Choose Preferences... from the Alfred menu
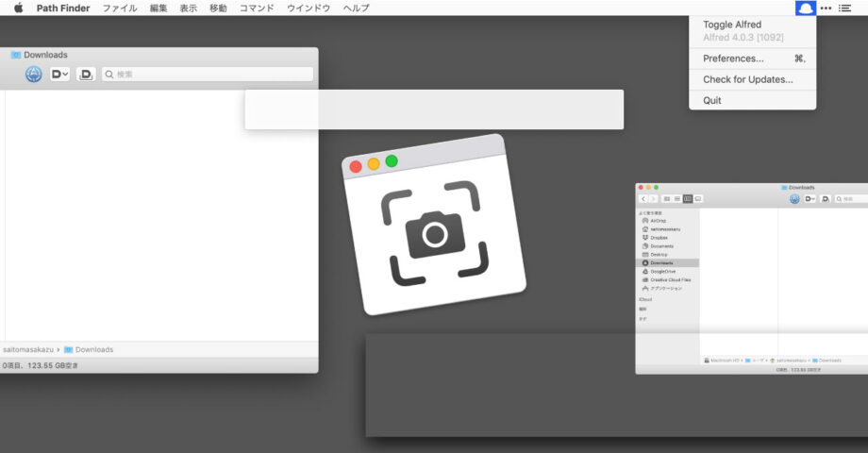Image resolution: width=868 pixels, height=453 pixels. pos(733,59)
